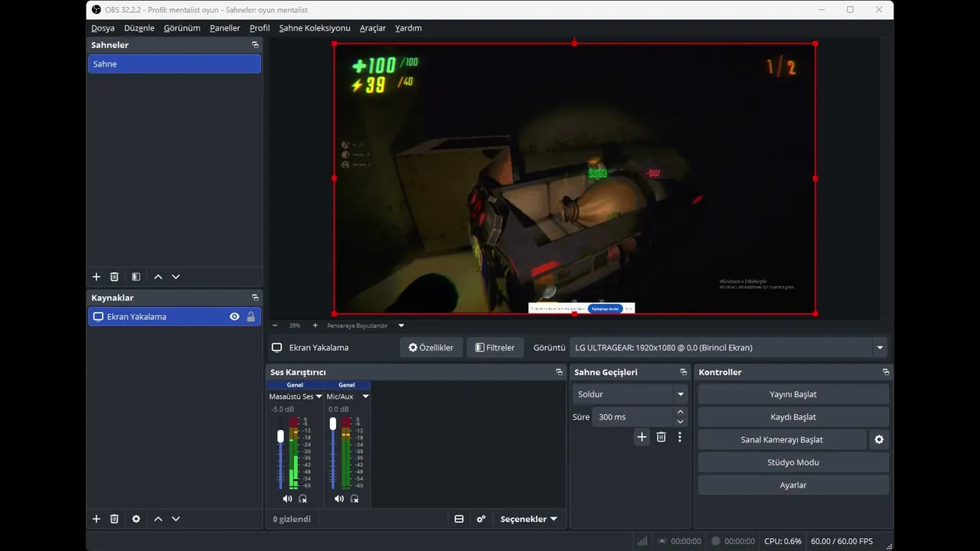Zoom in the preview with the plus icon
The width and height of the screenshot is (980, 551).
315,325
